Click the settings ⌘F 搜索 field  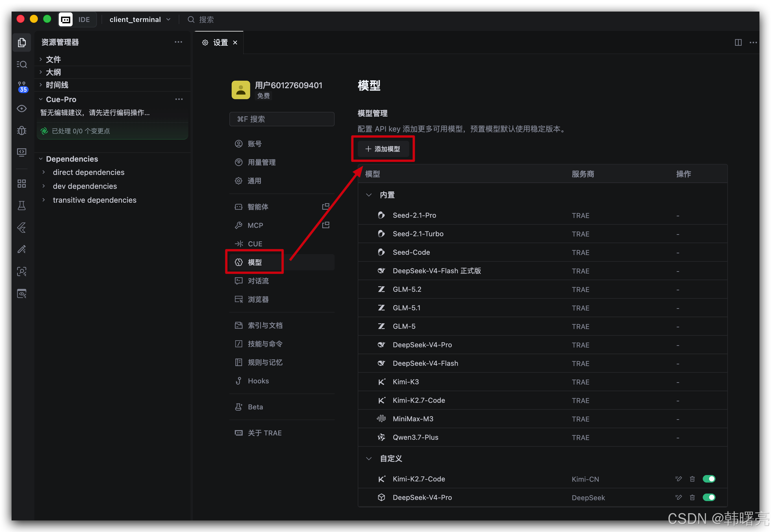[x=282, y=119]
